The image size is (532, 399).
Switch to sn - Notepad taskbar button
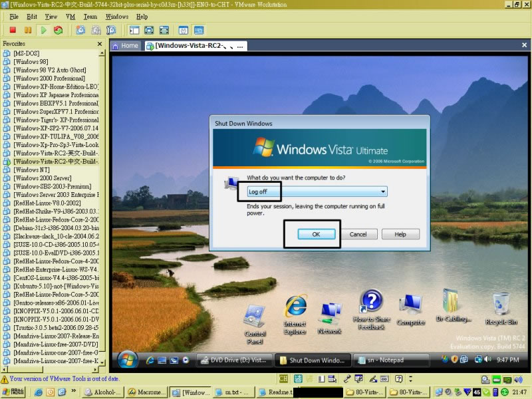(391, 360)
